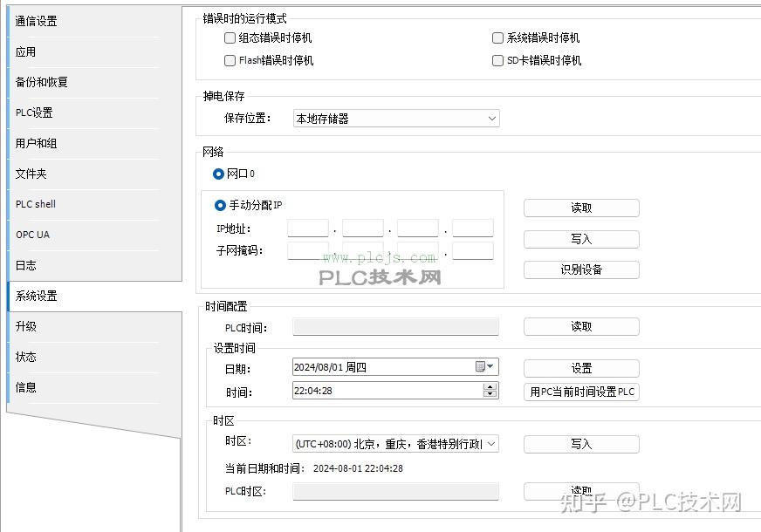
Task: Select the PLC设置 tab
Action: click(94, 113)
